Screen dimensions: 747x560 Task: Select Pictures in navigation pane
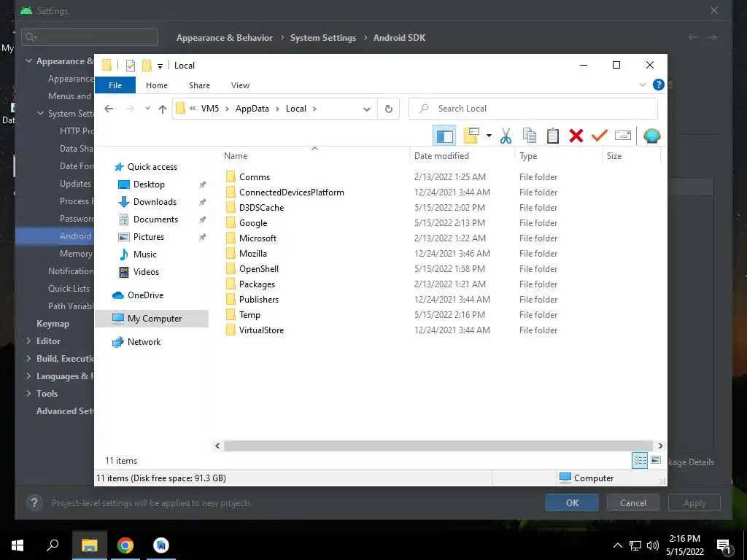point(148,237)
